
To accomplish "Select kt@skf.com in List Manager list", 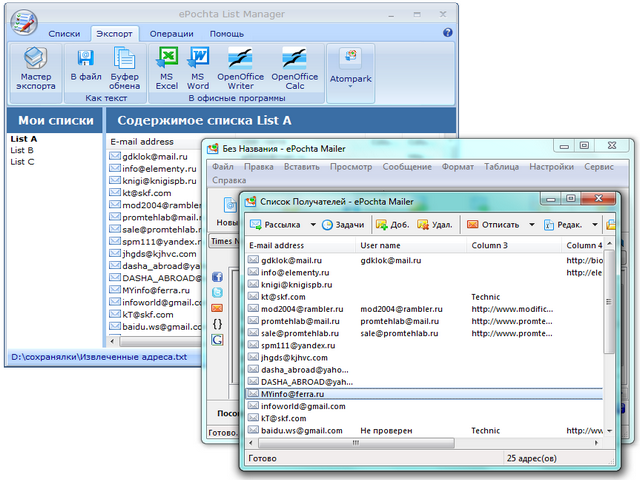I will [x=147, y=193].
